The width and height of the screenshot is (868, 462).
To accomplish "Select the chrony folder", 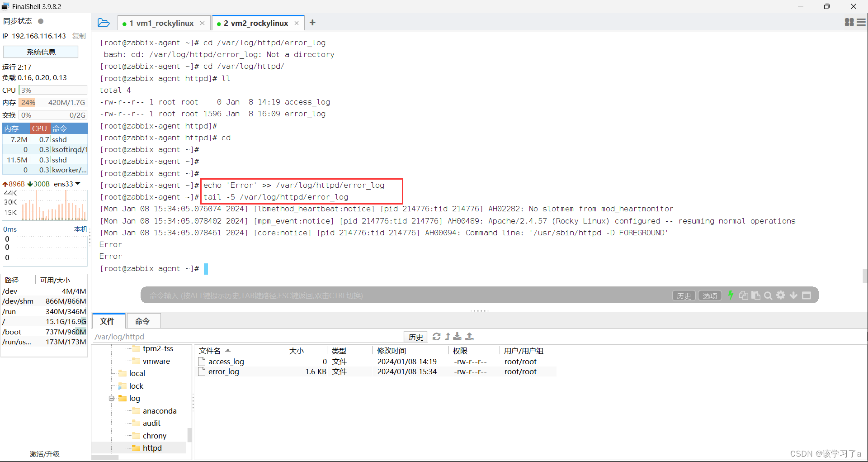I will point(155,436).
